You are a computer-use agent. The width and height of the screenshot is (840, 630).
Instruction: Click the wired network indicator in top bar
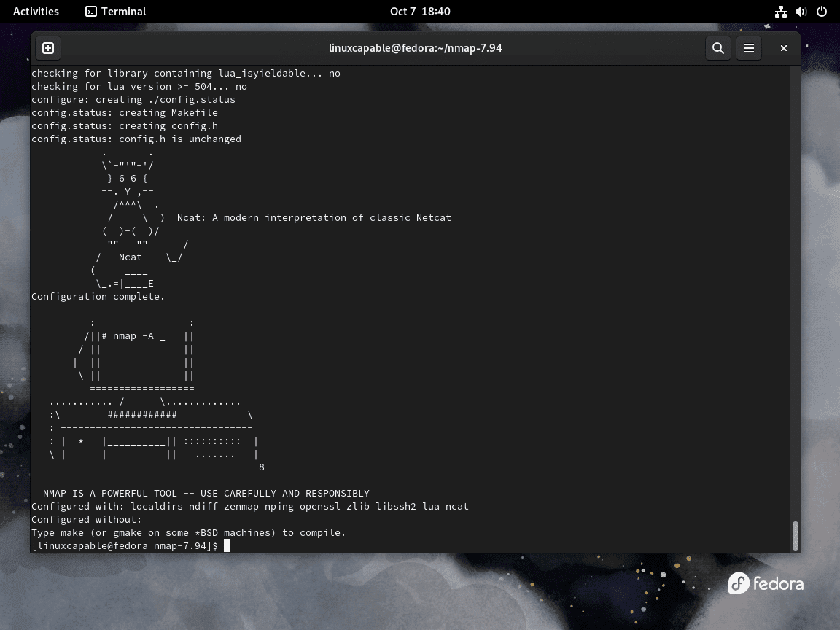pyautogui.click(x=780, y=11)
